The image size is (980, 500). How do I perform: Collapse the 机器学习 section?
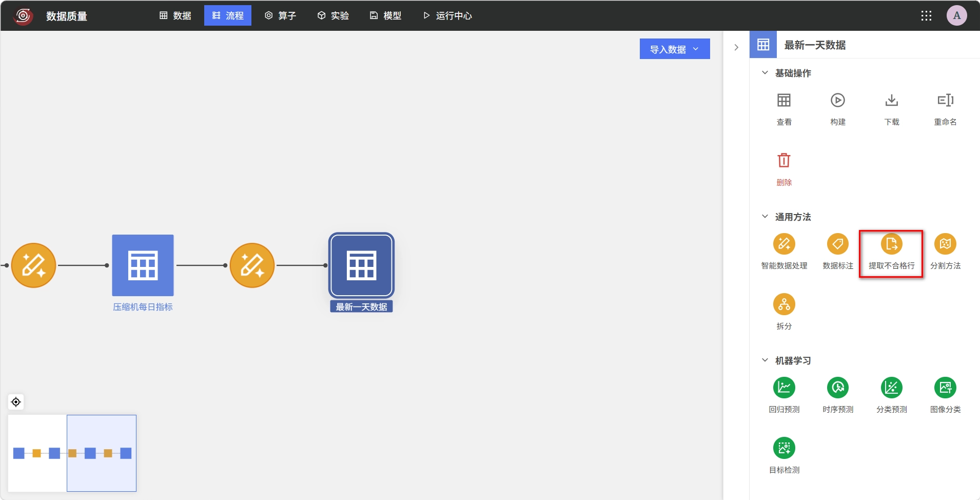[765, 360]
